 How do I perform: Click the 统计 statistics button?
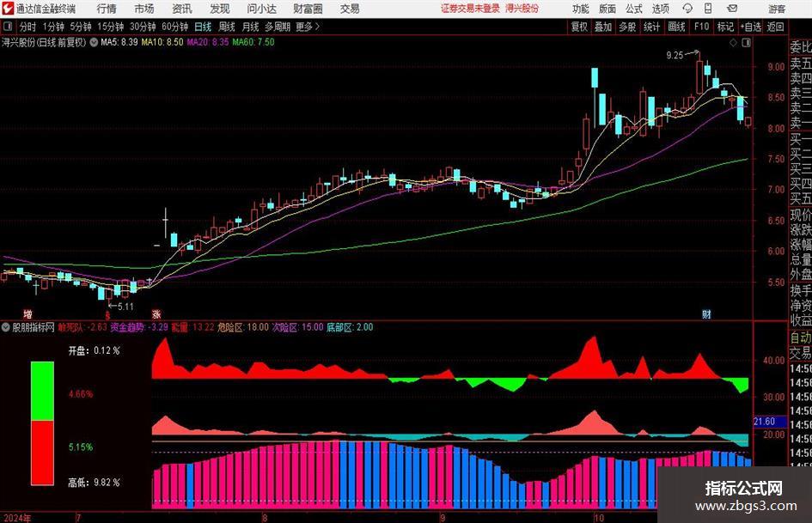coord(651,27)
